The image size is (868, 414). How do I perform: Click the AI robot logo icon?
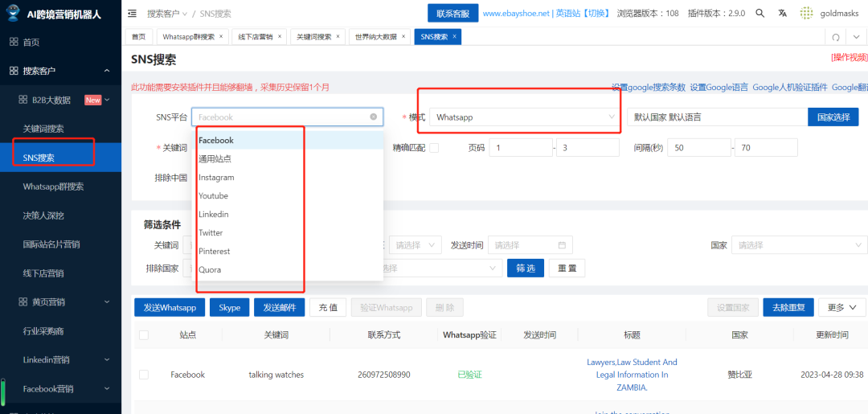tap(12, 14)
